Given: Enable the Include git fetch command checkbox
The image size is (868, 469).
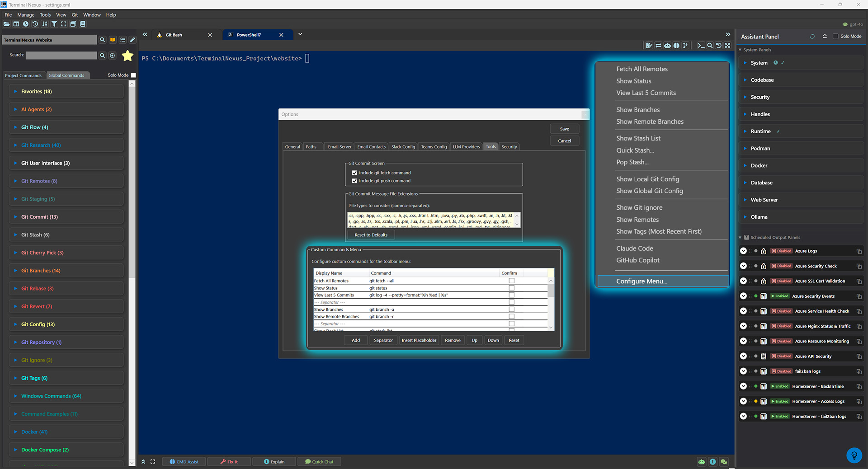Looking at the screenshot, I should [x=354, y=173].
